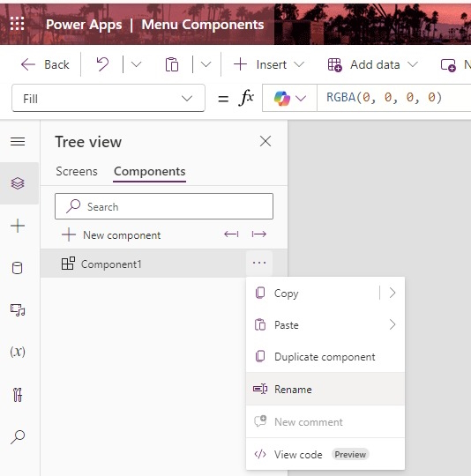Create a New component
The height and width of the screenshot is (476, 471).
[111, 235]
